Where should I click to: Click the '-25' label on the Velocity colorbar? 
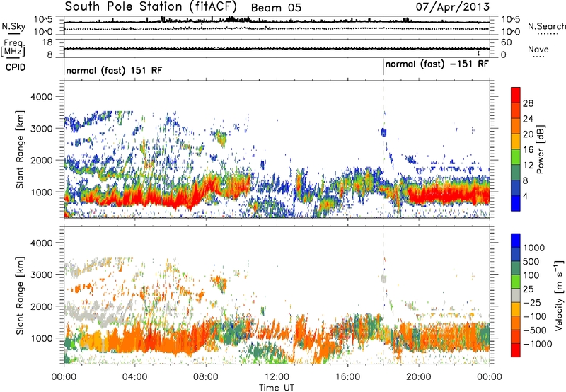click(533, 303)
